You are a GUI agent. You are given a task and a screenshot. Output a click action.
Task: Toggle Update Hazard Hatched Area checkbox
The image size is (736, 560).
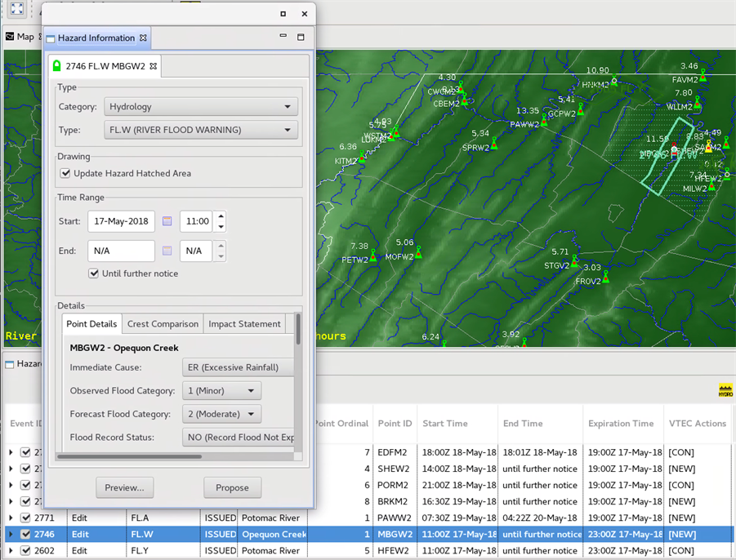65,173
